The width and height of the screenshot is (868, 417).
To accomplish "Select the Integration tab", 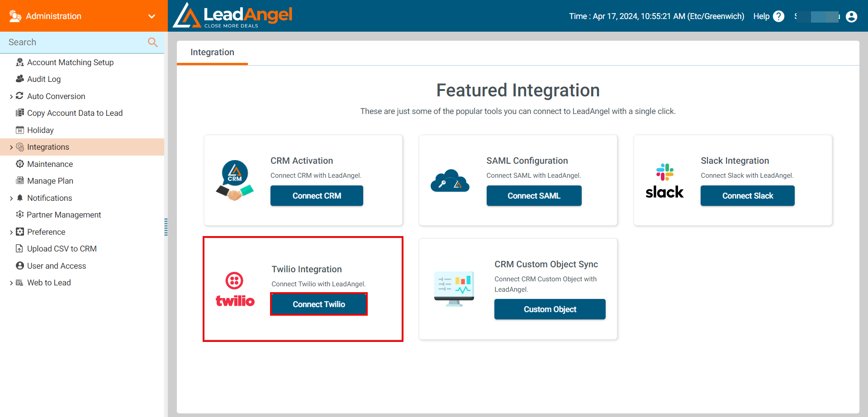I will pyautogui.click(x=212, y=52).
